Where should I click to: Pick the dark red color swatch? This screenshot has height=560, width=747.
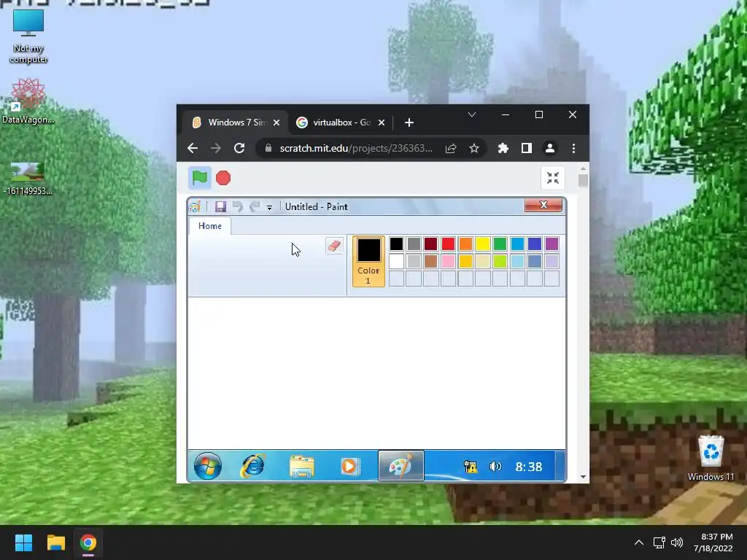430,244
